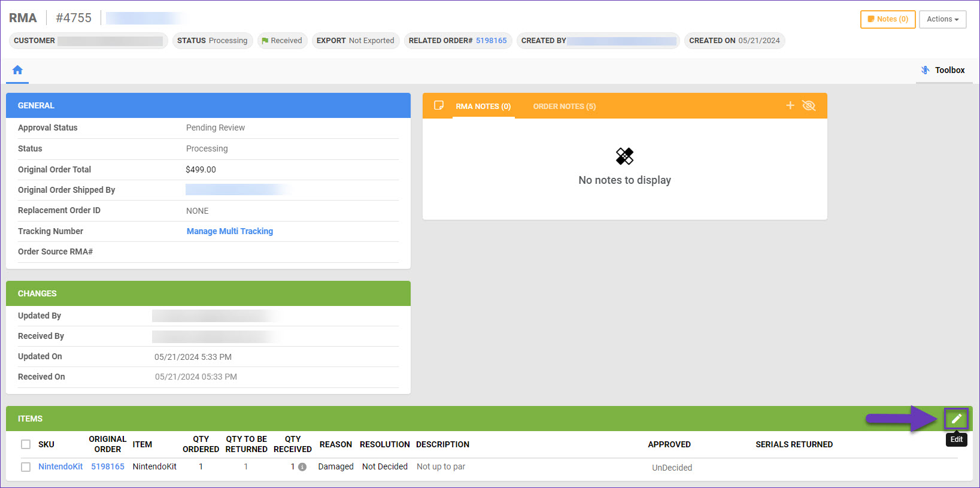Click the info icon beside Qty Received
This screenshot has height=488, width=980.
(302, 467)
